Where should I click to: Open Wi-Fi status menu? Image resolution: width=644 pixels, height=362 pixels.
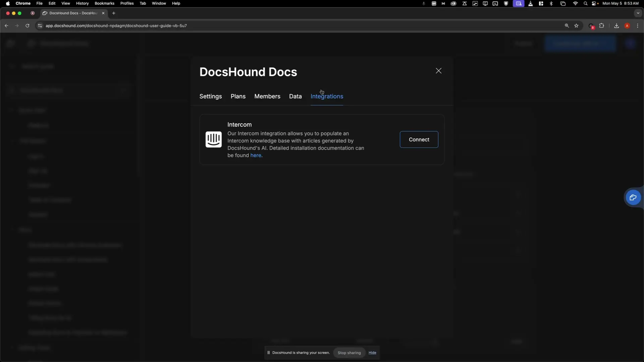pyautogui.click(x=576, y=3)
